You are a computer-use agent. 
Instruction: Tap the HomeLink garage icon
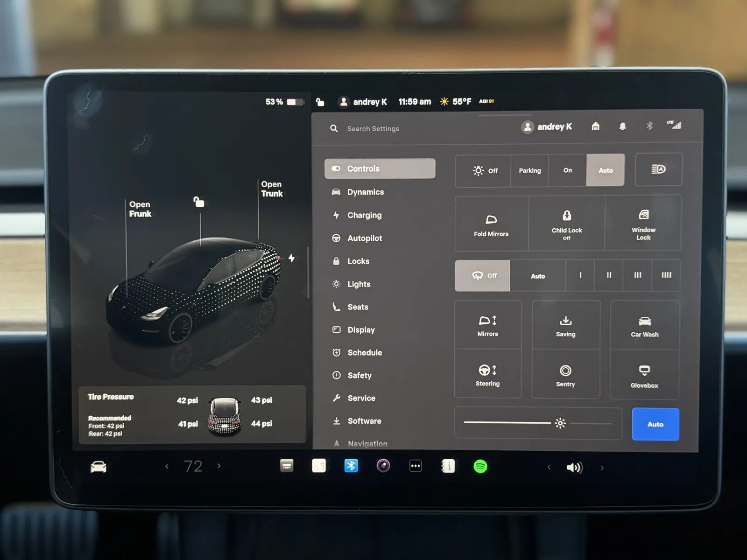(595, 126)
